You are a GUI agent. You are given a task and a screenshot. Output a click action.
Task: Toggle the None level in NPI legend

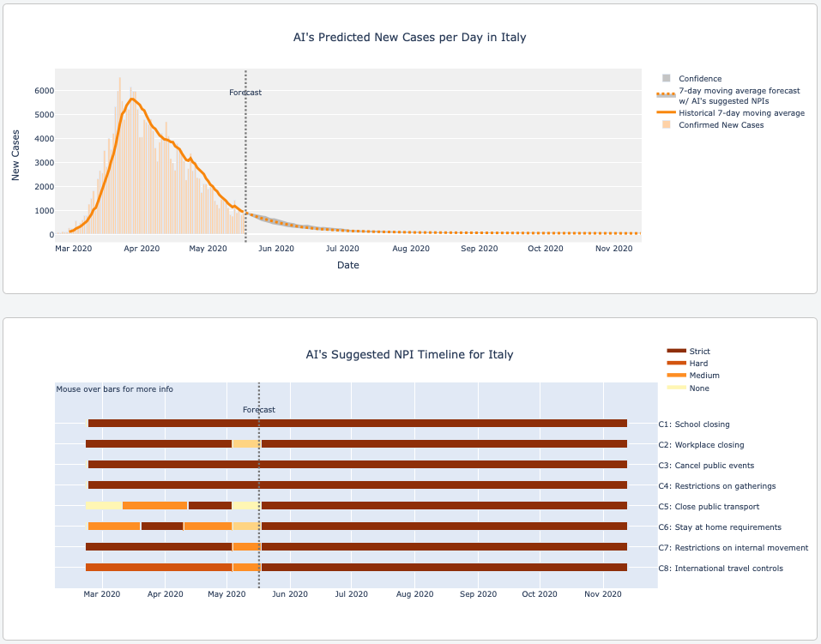click(698, 388)
